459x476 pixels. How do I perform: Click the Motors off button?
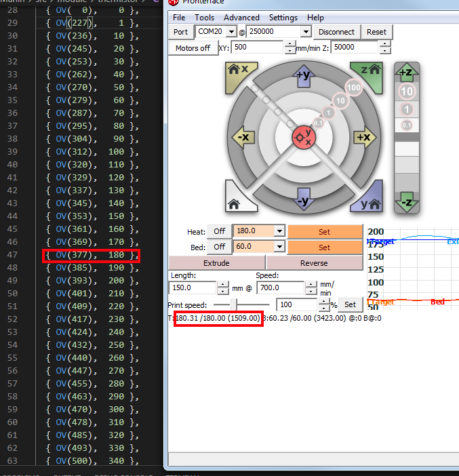[193, 48]
